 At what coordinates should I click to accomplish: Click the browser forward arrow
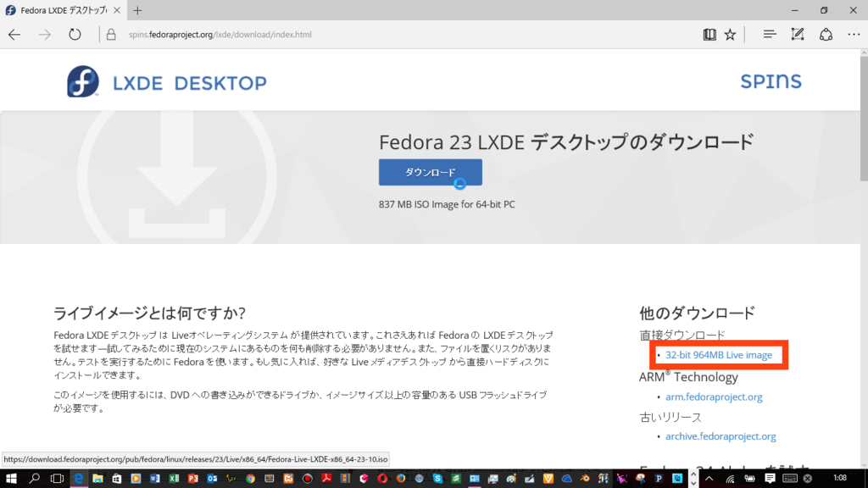44,34
